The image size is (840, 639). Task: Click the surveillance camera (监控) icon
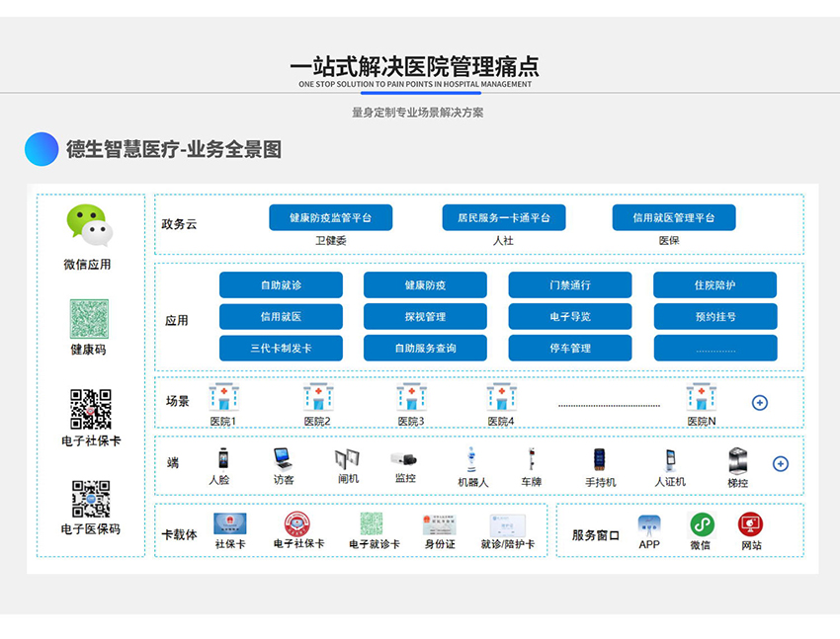[404, 459]
